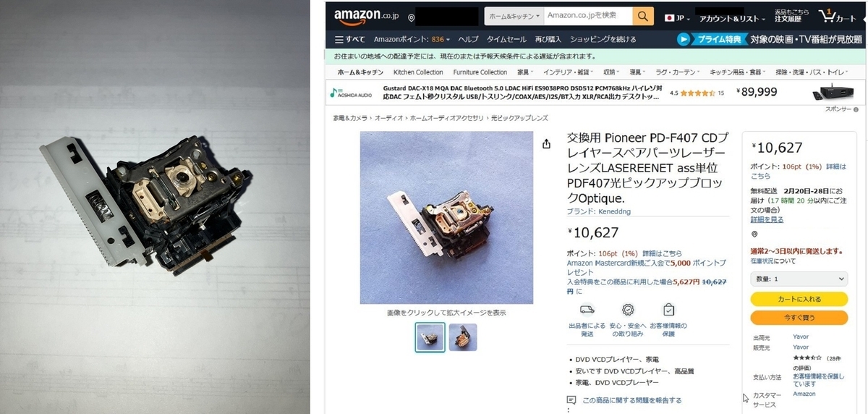The image size is (868, 414).
Task: Open the hamburger すべて menu icon
Action: [339, 39]
